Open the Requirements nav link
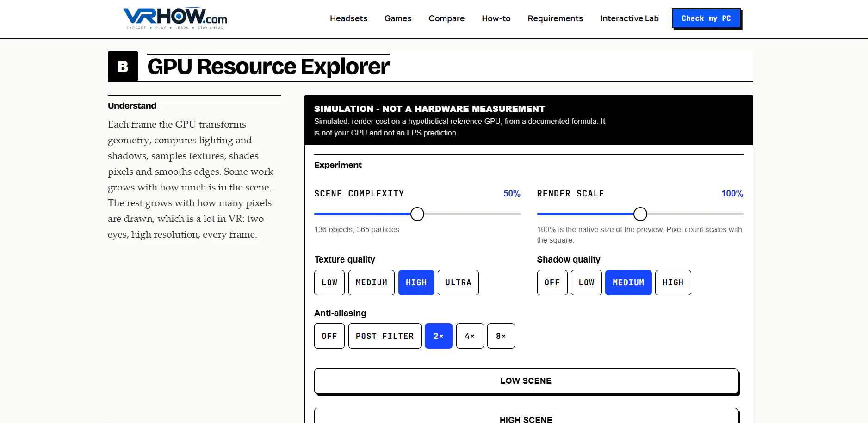The width and height of the screenshot is (868, 423). pos(555,18)
